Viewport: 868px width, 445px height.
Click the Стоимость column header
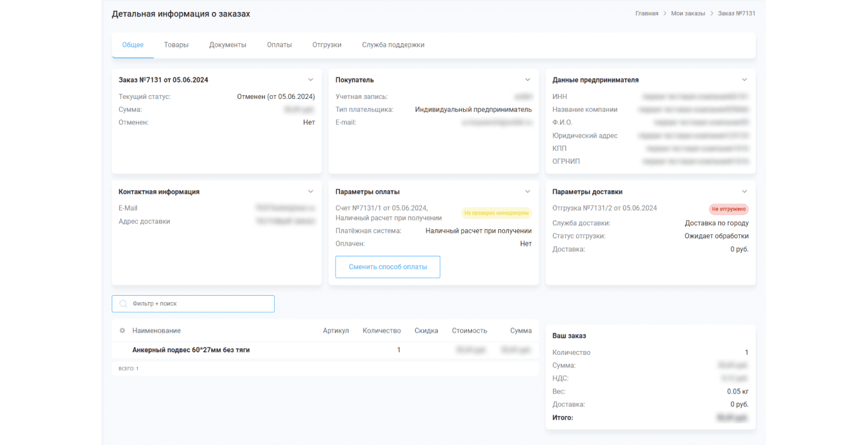coord(470,331)
